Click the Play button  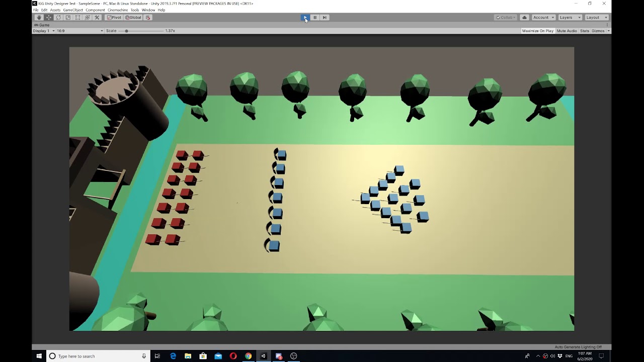(305, 17)
